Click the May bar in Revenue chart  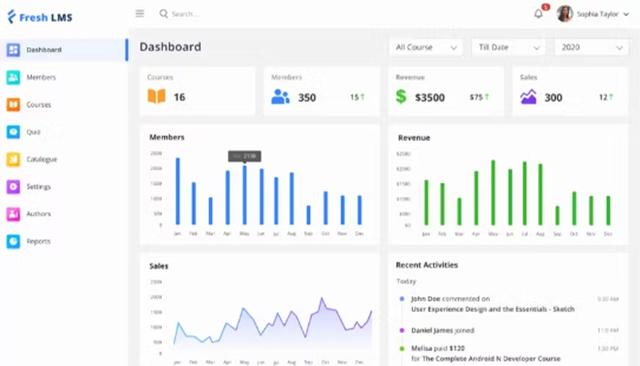(493, 193)
